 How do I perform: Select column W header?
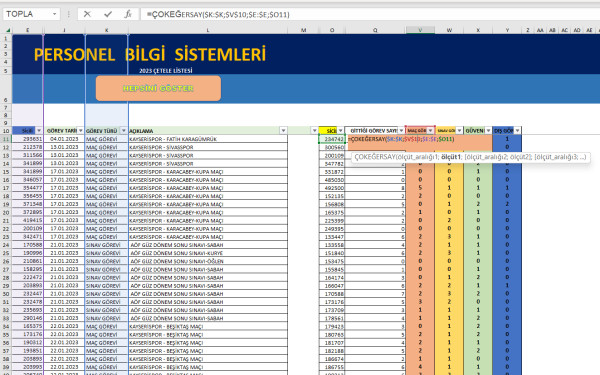coord(449,30)
